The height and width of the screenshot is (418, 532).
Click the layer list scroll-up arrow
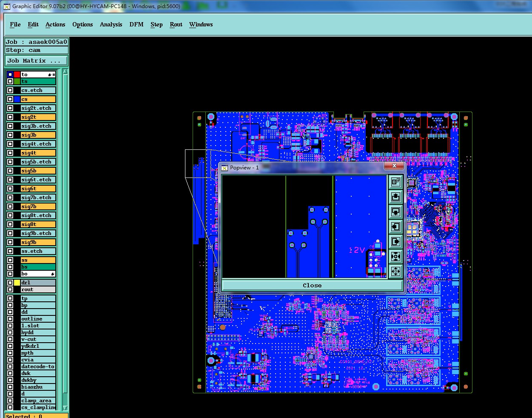click(x=65, y=72)
